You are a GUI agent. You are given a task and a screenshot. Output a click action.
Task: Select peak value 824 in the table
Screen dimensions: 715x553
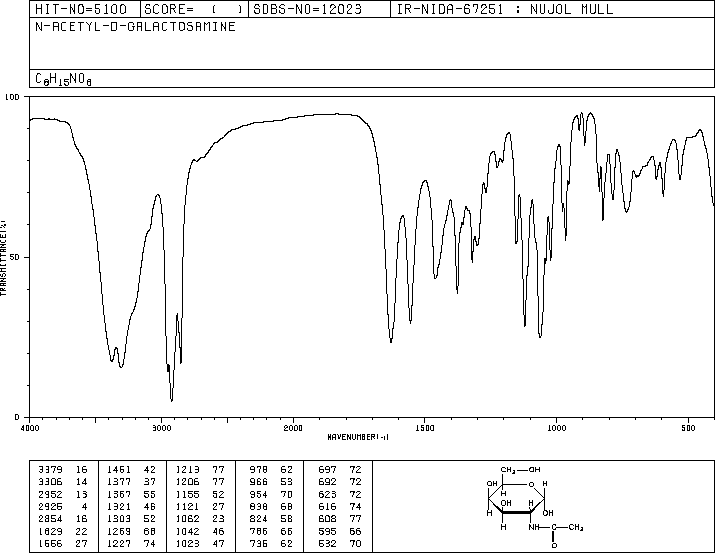(259, 519)
